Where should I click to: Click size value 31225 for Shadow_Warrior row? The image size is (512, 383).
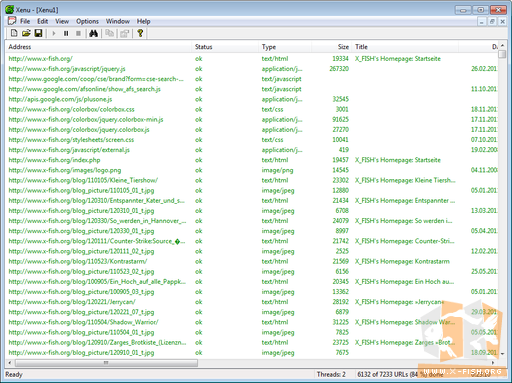click(340, 322)
